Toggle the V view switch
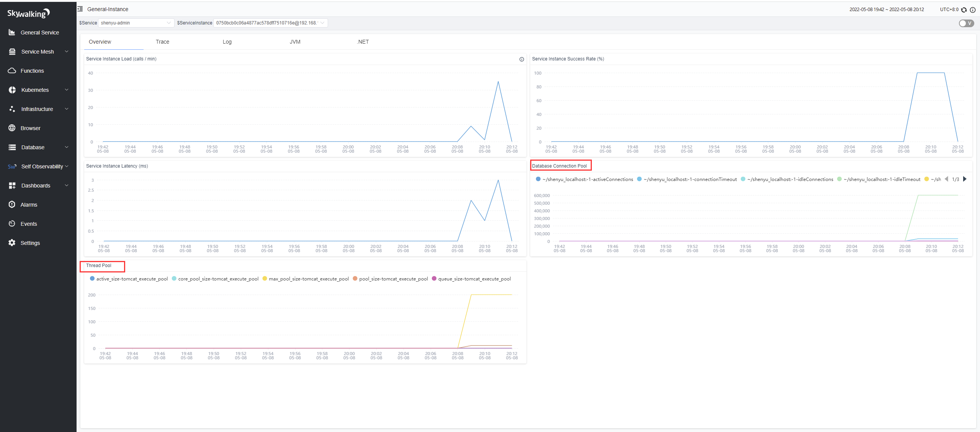The width and height of the screenshot is (980, 432). coord(966,23)
